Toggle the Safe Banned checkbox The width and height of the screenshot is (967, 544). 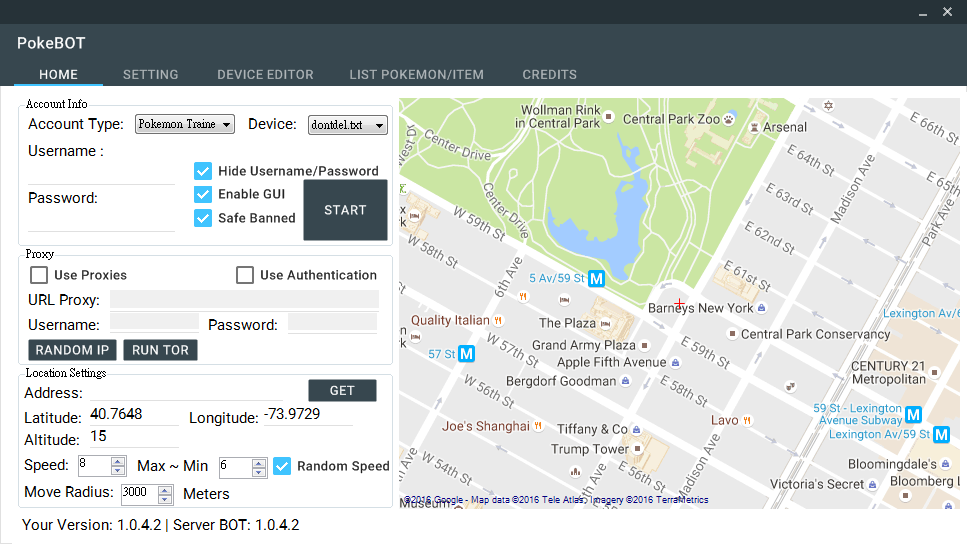point(203,218)
